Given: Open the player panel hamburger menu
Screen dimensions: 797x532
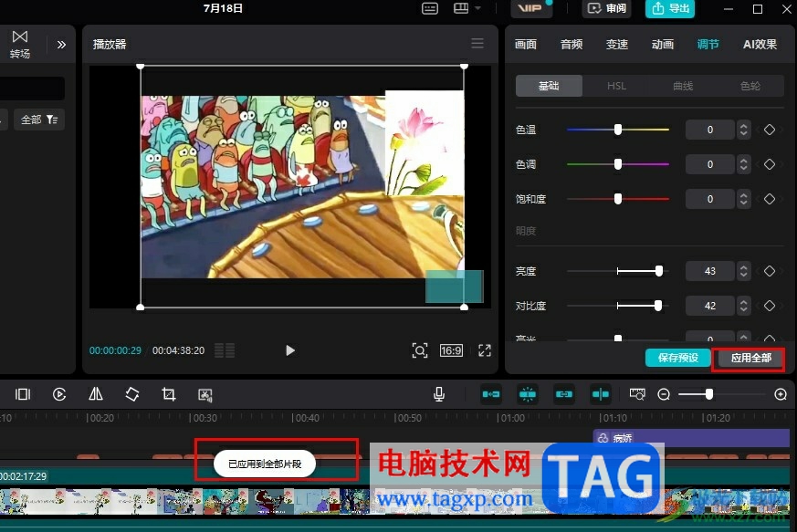Looking at the screenshot, I should [x=477, y=43].
